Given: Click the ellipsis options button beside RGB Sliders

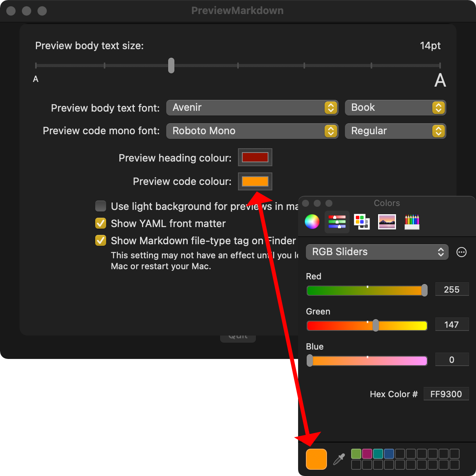Looking at the screenshot, I should (462, 252).
